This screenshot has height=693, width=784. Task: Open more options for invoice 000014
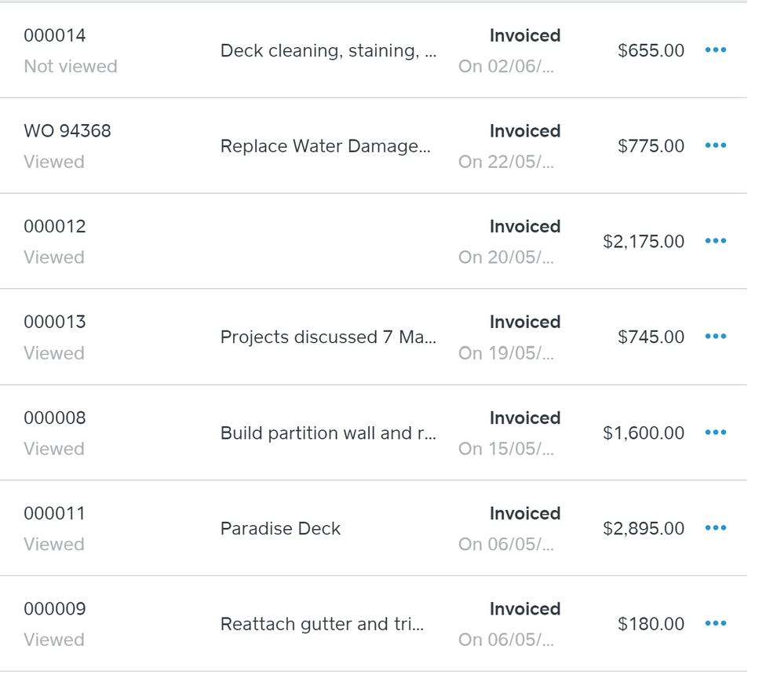715,50
